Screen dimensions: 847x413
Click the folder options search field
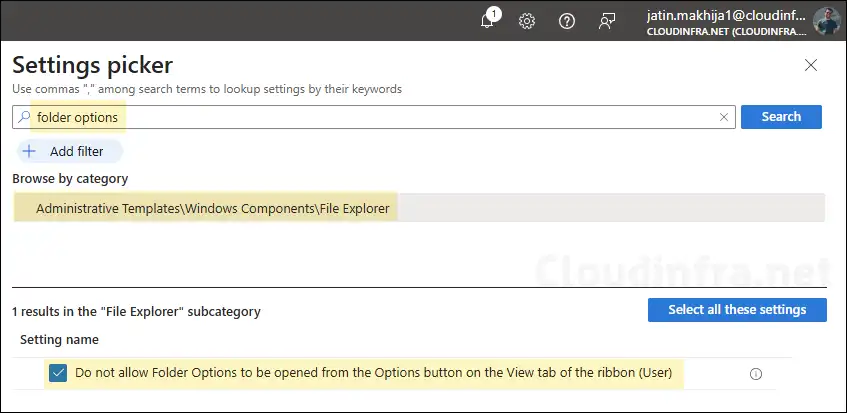[374, 117]
